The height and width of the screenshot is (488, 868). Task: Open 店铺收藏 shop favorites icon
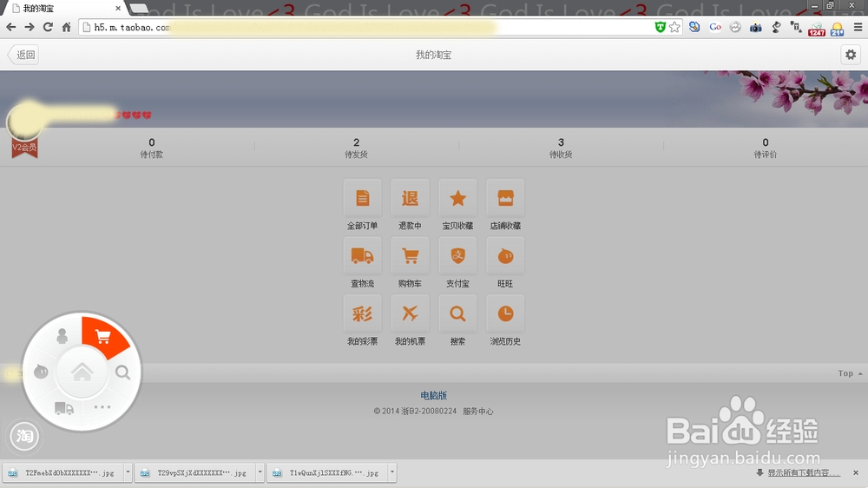coord(505,198)
